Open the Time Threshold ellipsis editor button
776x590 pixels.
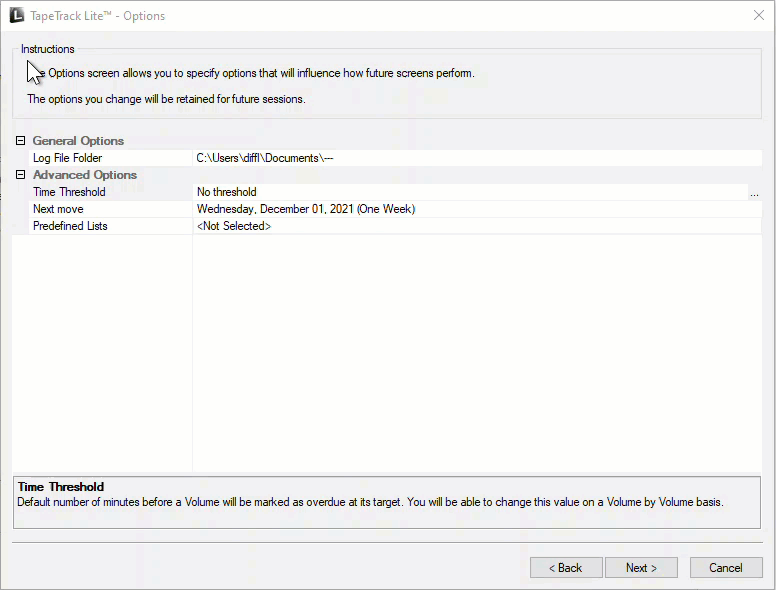754,192
